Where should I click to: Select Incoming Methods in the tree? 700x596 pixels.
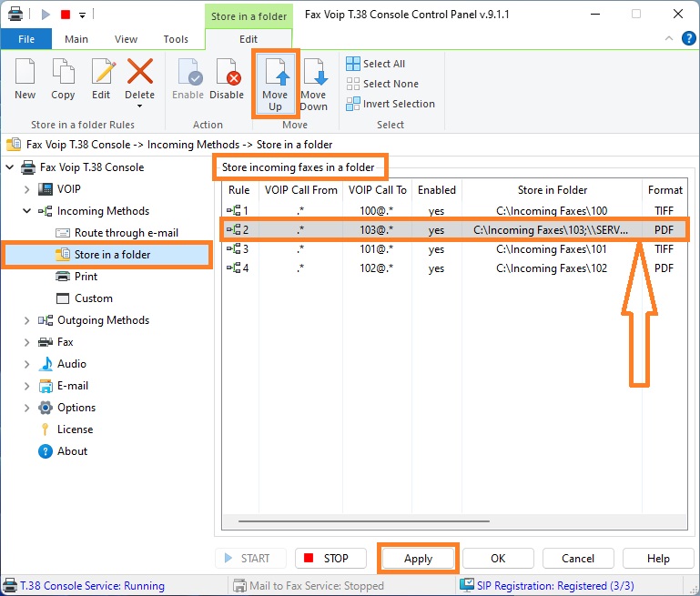tap(103, 211)
